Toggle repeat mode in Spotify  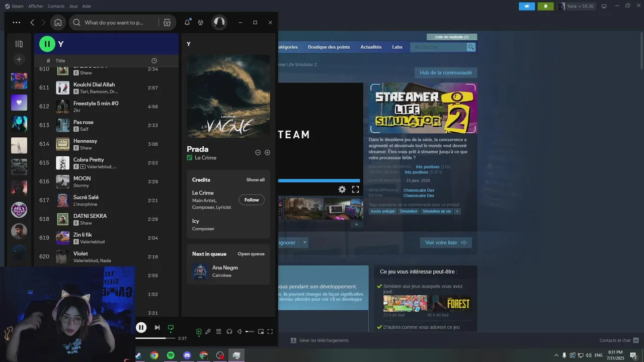point(171,328)
